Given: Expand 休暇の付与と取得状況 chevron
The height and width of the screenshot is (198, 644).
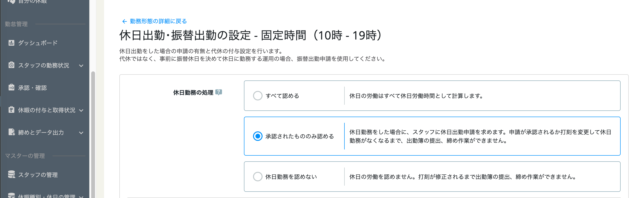Looking at the screenshot, I should [81, 110].
